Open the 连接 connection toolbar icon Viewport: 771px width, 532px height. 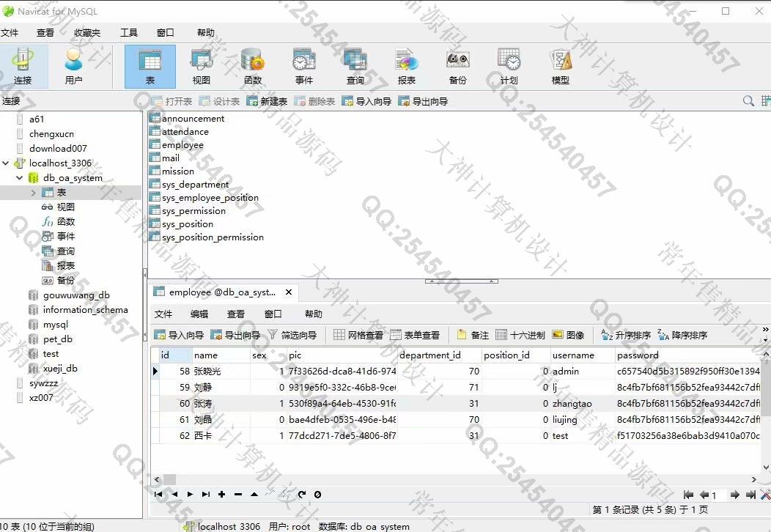pyautogui.click(x=23, y=67)
